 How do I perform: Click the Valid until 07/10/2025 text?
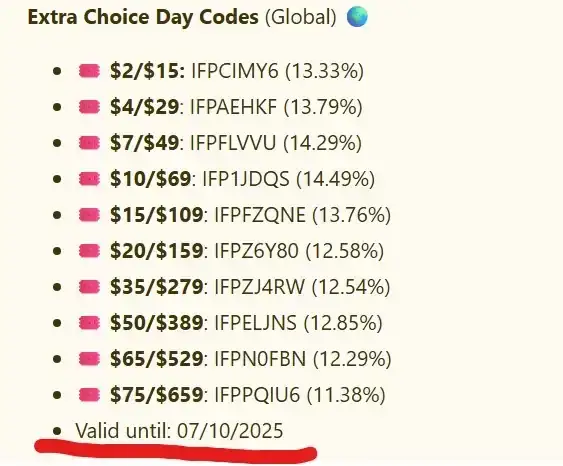[179, 430]
